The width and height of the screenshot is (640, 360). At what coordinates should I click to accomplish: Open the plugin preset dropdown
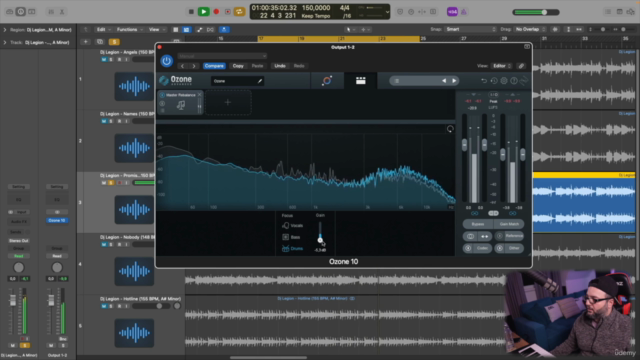[x=222, y=56]
